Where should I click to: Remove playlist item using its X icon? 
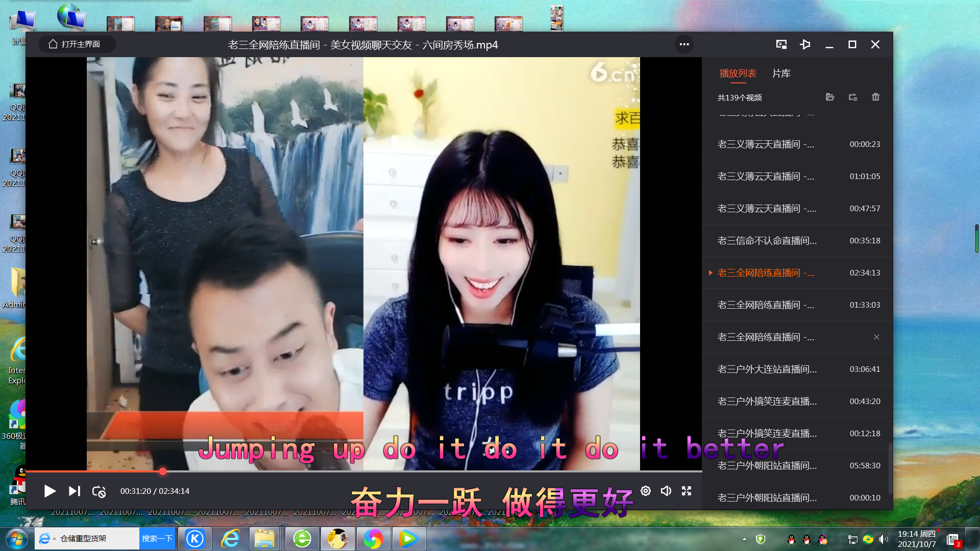pyautogui.click(x=876, y=337)
